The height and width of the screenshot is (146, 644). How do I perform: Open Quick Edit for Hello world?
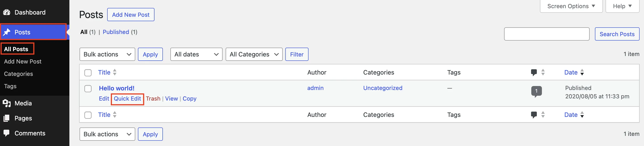click(x=127, y=99)
